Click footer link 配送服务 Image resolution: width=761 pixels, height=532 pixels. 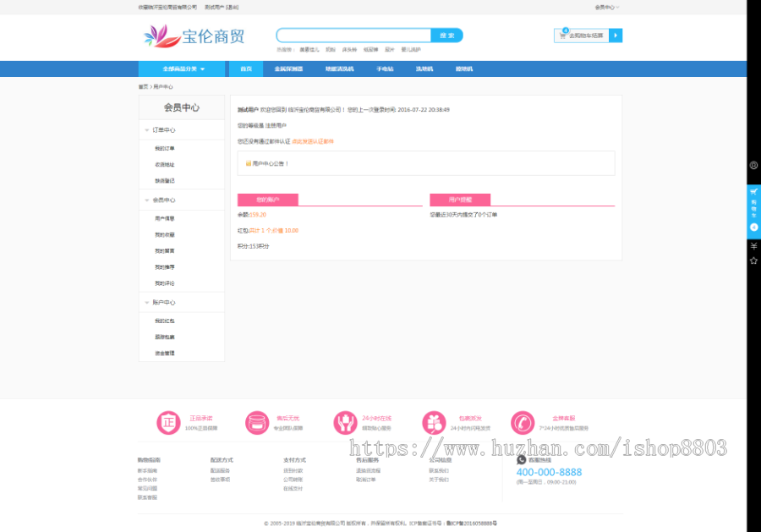221,471
